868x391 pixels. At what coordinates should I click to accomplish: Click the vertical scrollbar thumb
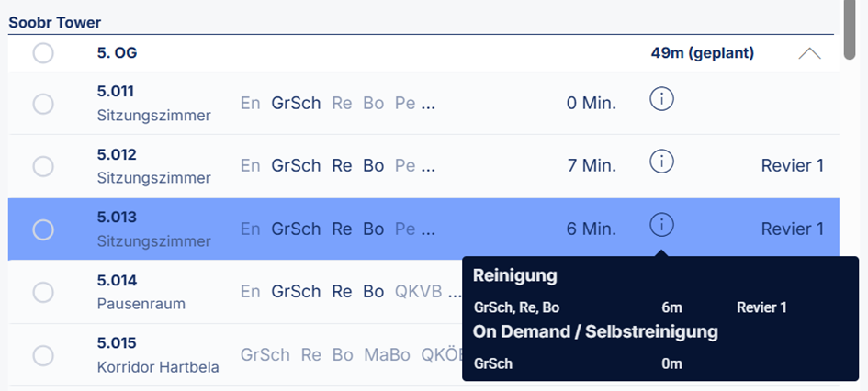[851, 28]
